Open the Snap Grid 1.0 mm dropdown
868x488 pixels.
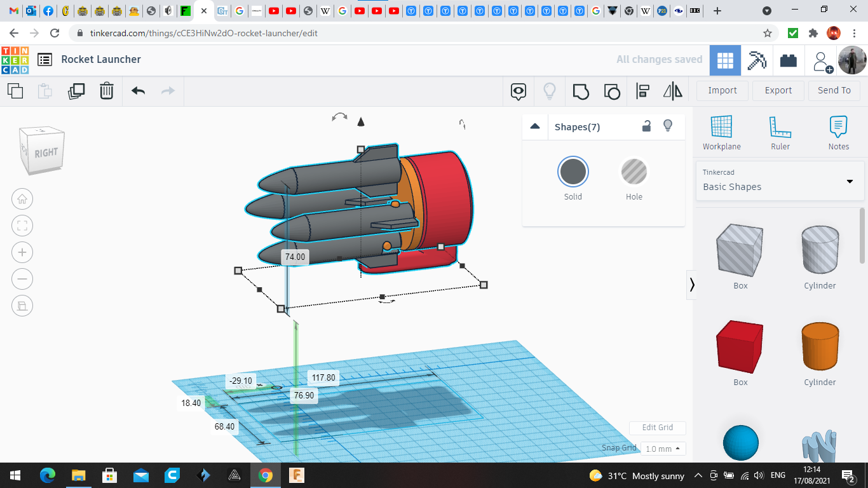coord(663,449)
